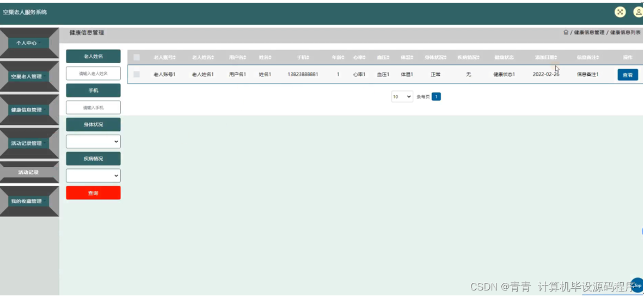Click the 老人姓名1 cell
644x297 pixels.
pos(203,75)
